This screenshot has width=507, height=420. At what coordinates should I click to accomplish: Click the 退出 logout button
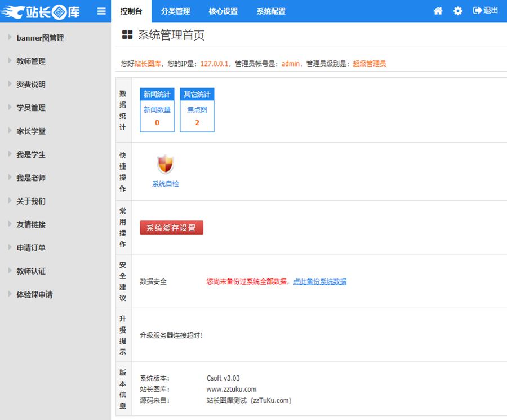tap(486, 11)
